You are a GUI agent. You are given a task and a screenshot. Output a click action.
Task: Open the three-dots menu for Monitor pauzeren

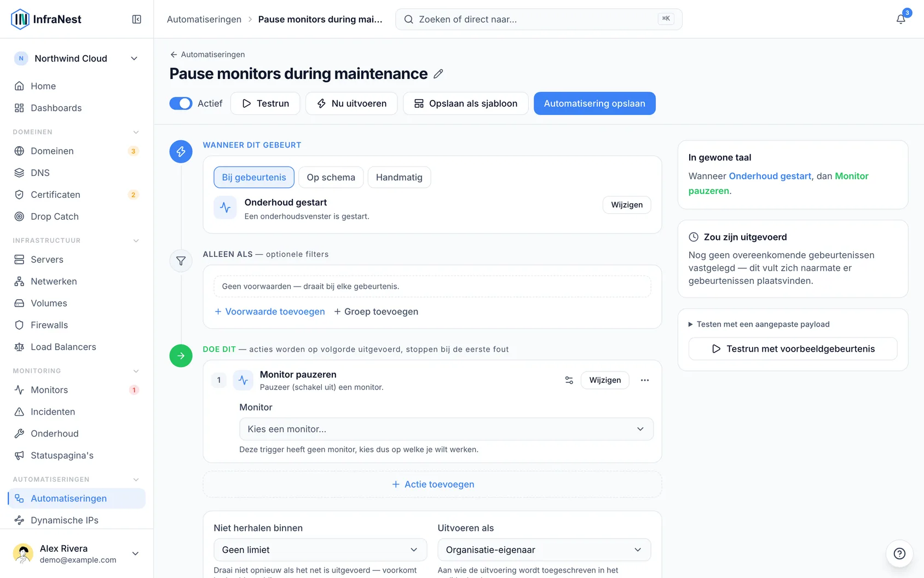tap(645, 380)
